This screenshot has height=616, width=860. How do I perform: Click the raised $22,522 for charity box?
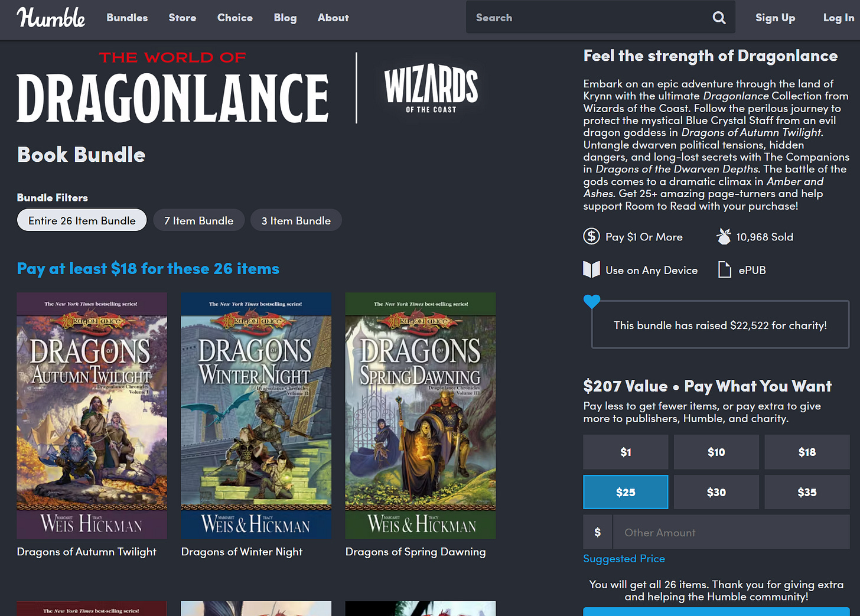pos(720,325)
